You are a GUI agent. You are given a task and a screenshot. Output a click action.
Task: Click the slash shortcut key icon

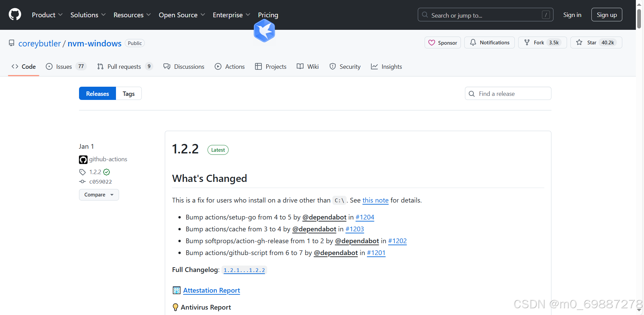546,15
